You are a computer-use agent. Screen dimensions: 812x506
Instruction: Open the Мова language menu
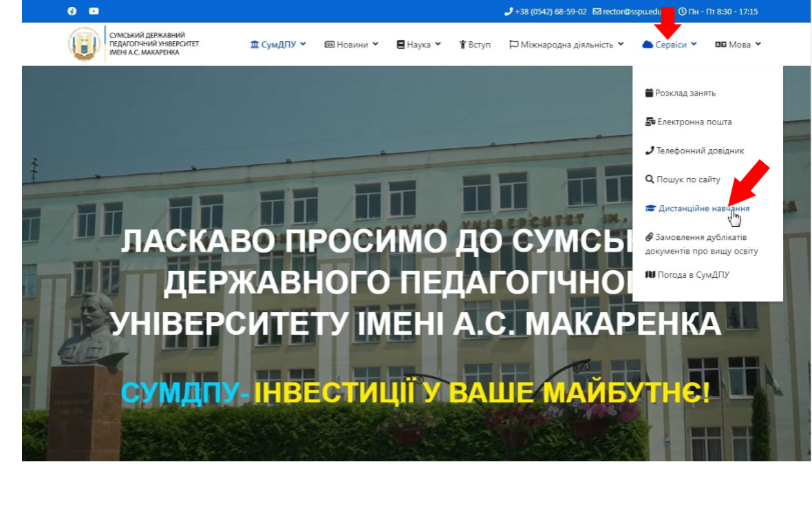pyautogui.click(x=738, y=45)
